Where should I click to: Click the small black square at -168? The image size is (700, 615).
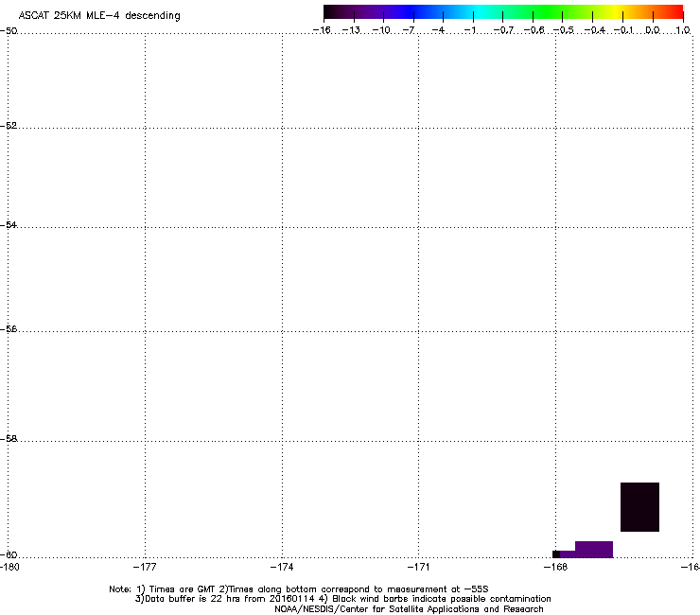[x=556, y=554]
